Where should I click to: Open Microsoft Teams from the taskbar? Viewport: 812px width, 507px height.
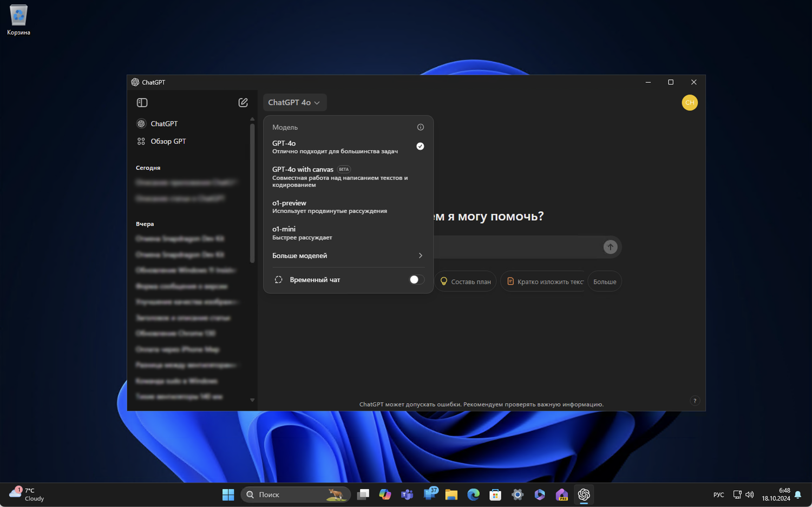pyautogui.click(x=407, y=495)
